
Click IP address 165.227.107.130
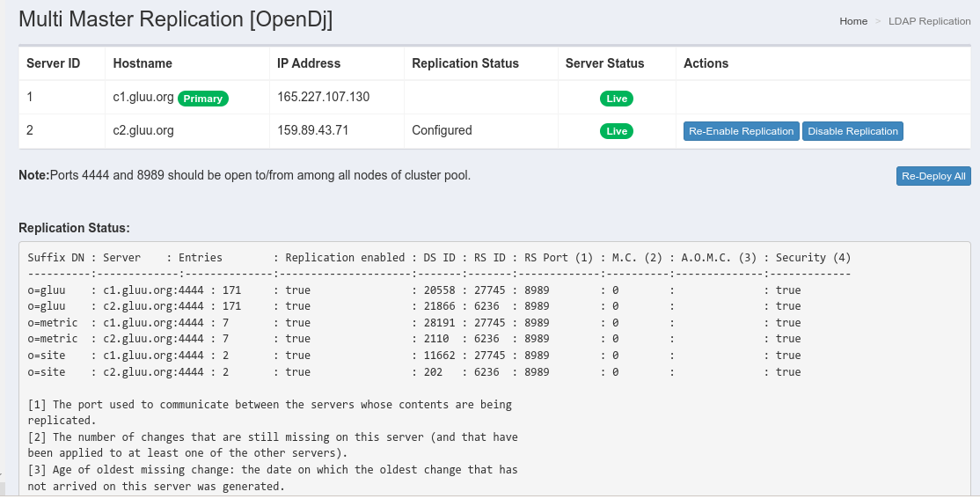[323, 97]
